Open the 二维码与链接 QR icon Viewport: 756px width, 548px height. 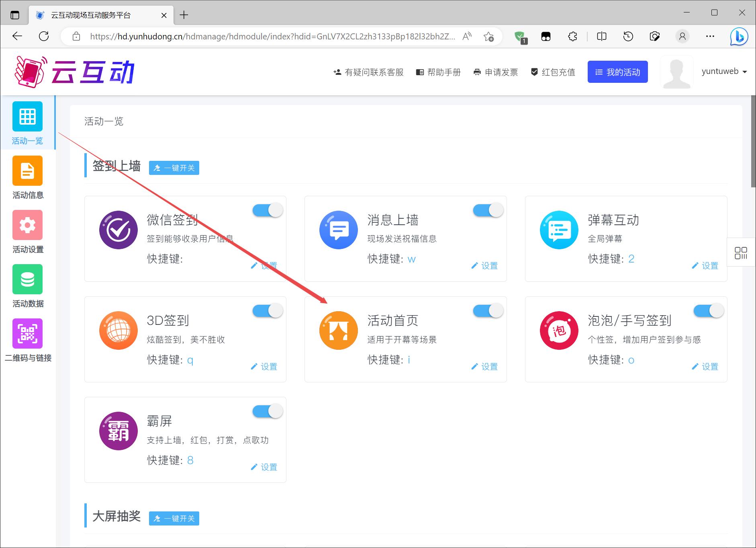coord(27,333)
